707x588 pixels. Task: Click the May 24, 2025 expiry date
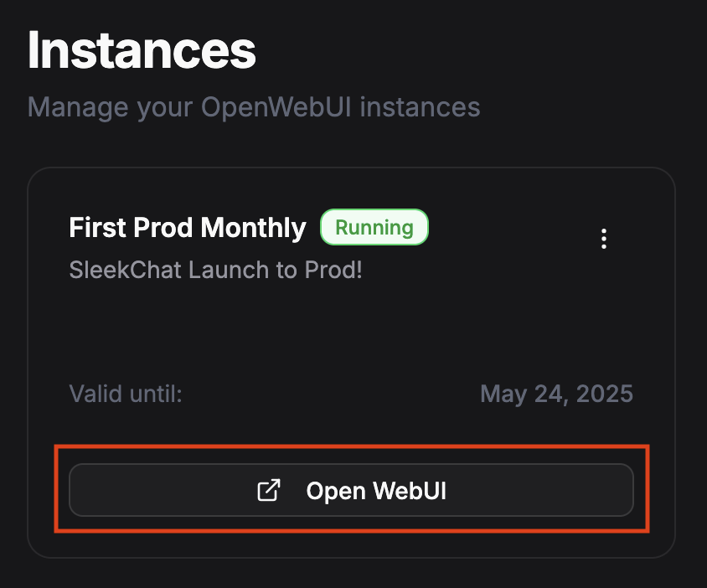(x=556, y=394)
